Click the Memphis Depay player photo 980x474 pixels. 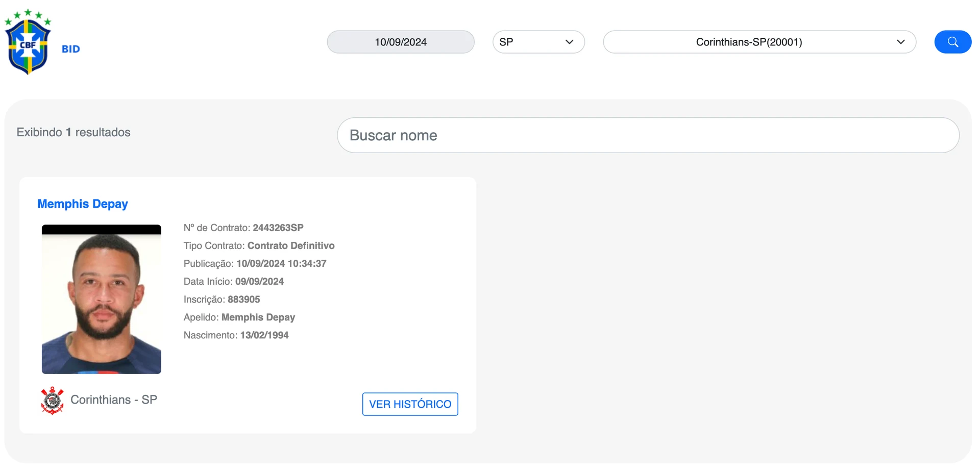tap(102, 299)
